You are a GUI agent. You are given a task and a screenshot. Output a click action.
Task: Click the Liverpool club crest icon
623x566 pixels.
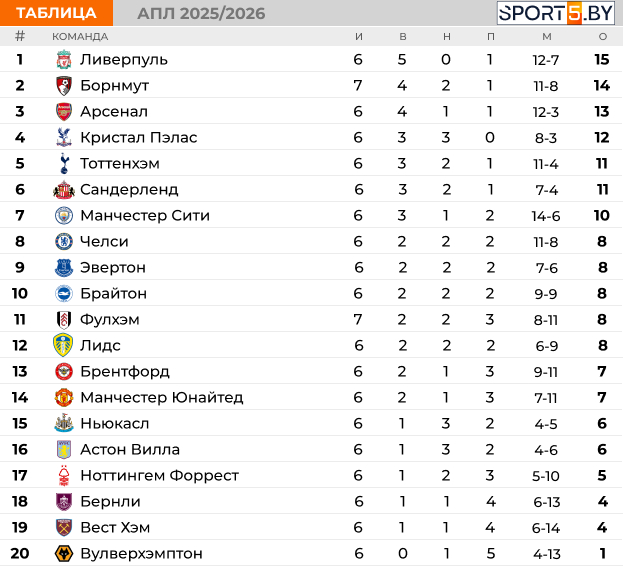point(64,60)
